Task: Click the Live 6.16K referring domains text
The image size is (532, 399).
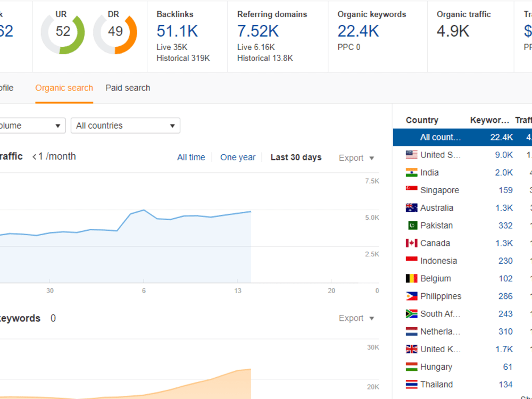Action: pos(256,47)
